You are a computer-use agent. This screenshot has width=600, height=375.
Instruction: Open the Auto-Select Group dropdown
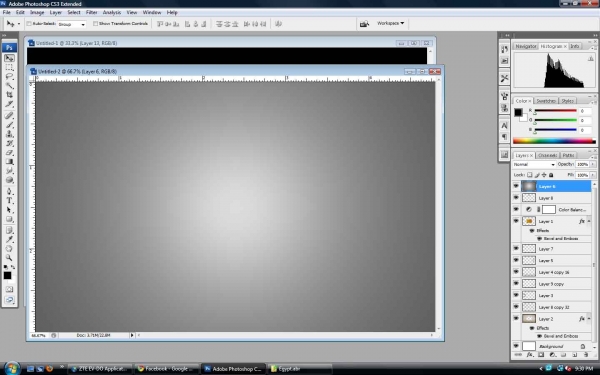point(72,24)
